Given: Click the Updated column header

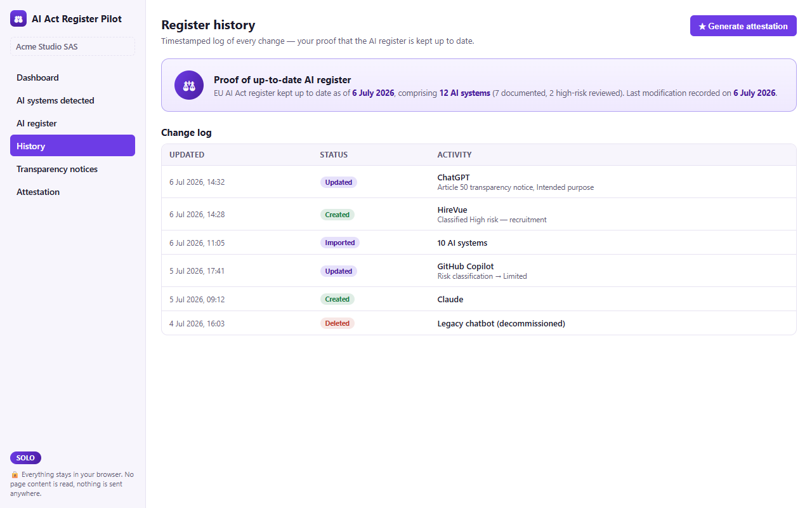Looking at the screenshot, I should pyautogui.click(x=187, y=155).
